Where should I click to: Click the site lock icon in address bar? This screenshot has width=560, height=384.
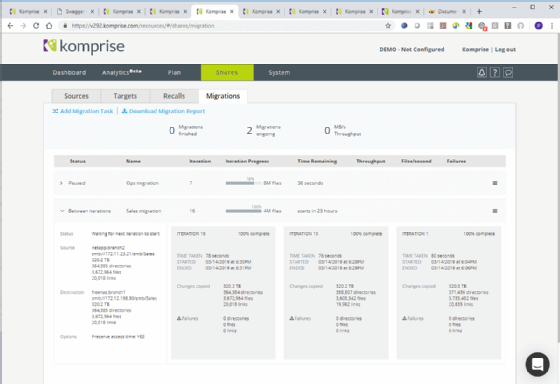click(x=65, y=26)
